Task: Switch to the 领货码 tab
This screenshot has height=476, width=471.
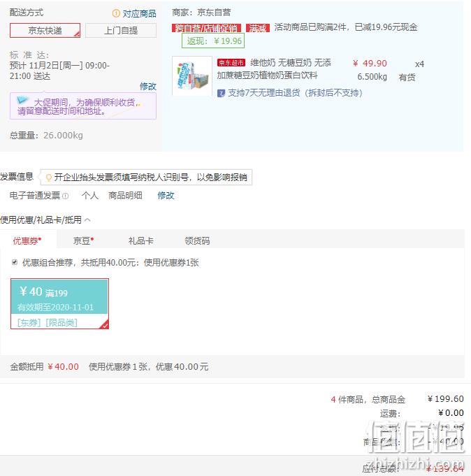Action: [x=197, y=240]
